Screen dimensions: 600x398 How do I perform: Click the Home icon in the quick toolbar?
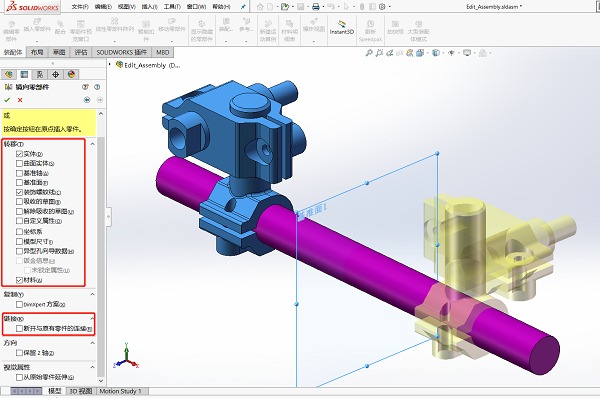click(260, 7)
